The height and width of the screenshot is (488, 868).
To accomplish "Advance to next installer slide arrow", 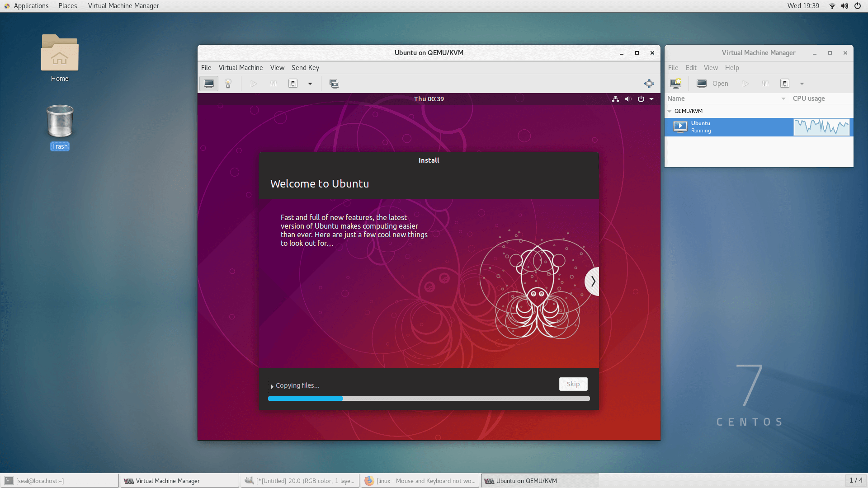I will 593,282.
